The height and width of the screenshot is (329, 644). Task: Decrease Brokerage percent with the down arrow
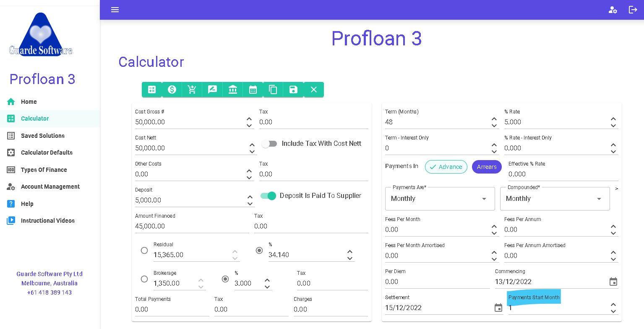tap(267, 287)
